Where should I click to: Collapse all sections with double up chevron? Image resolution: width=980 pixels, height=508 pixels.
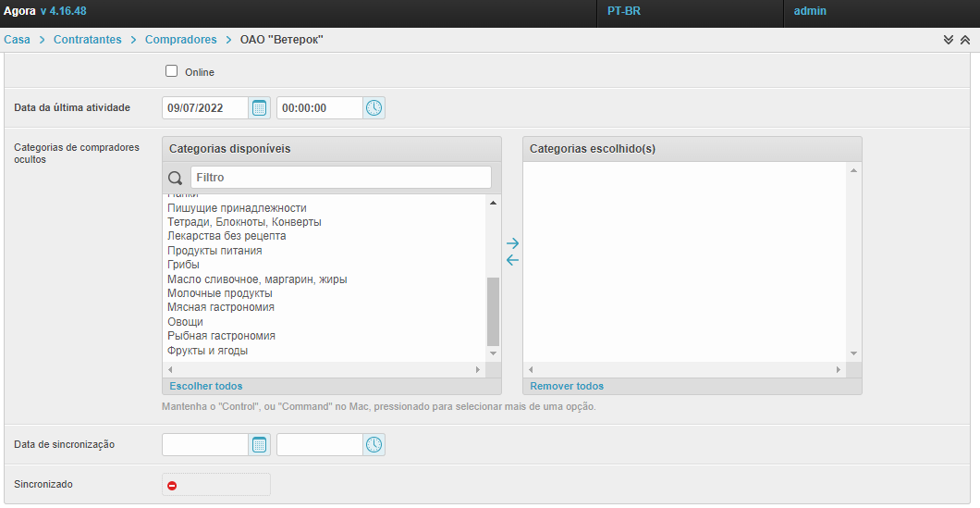click(x=964, y=40)
